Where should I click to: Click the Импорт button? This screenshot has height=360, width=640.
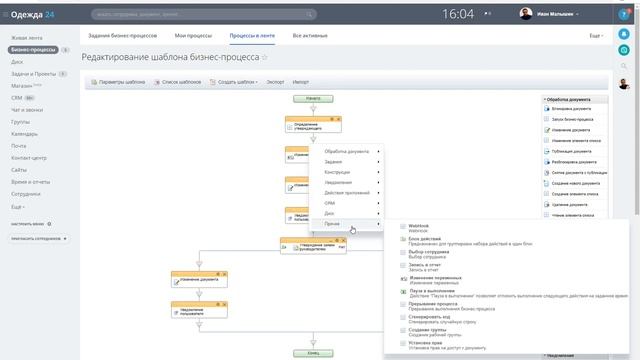(x=300, y=82)
